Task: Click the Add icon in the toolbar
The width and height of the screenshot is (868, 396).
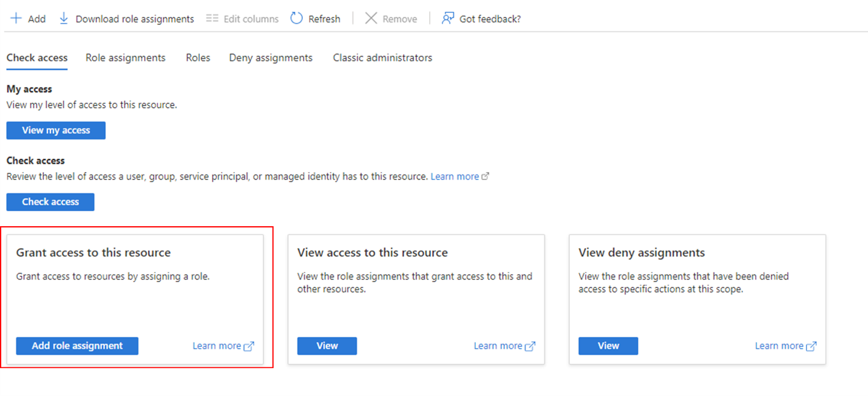Action: pos(16,18)
